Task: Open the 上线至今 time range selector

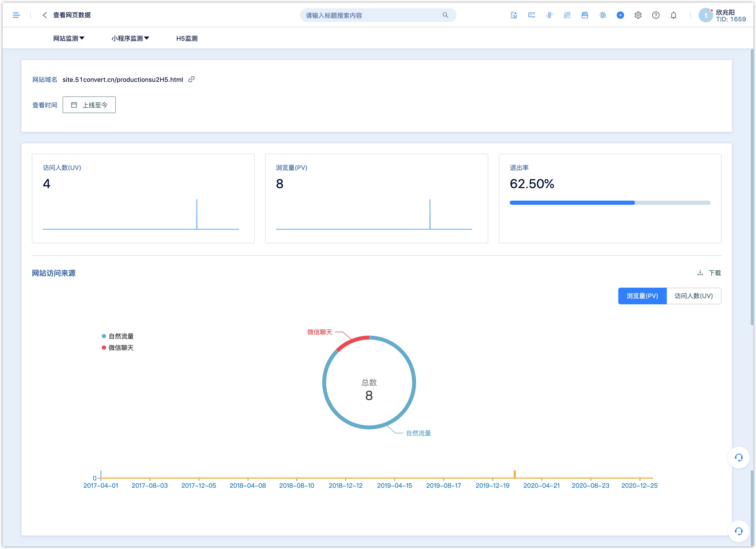Action: 89,105
